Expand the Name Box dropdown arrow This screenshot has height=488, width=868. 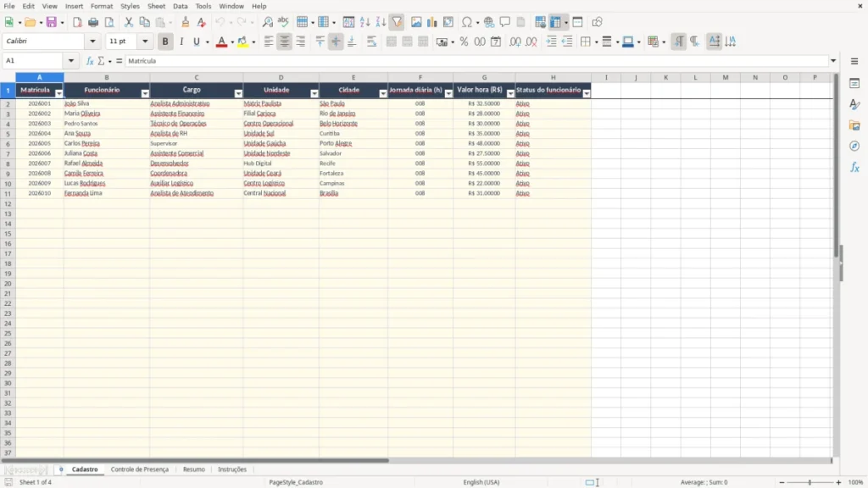(71, 61)
